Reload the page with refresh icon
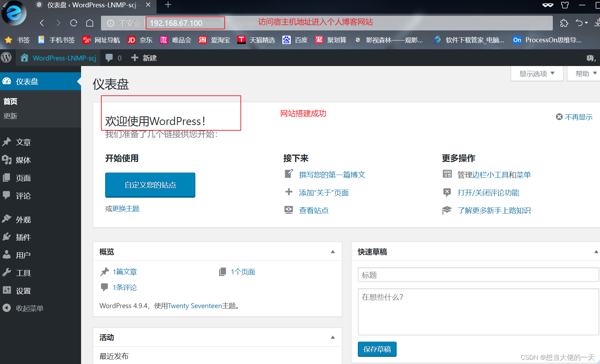Image resolution: width=600 pixels, height=364 pixels. point(74,23)
